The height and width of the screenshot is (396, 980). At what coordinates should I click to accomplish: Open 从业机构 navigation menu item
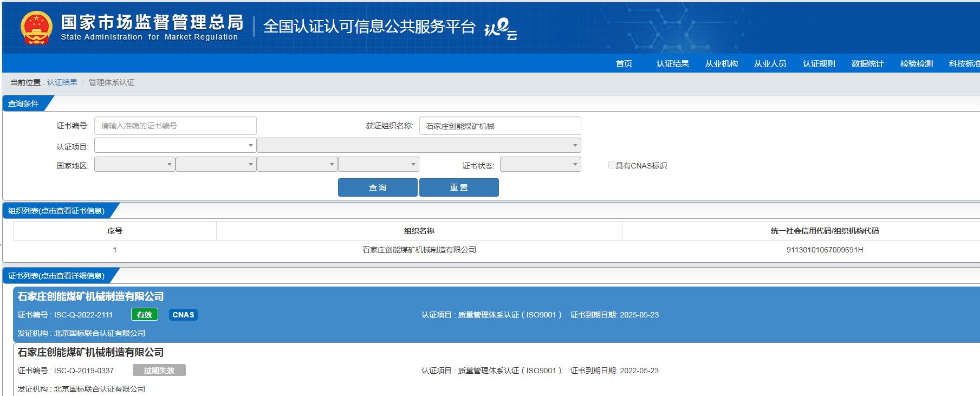coord(722,63)
